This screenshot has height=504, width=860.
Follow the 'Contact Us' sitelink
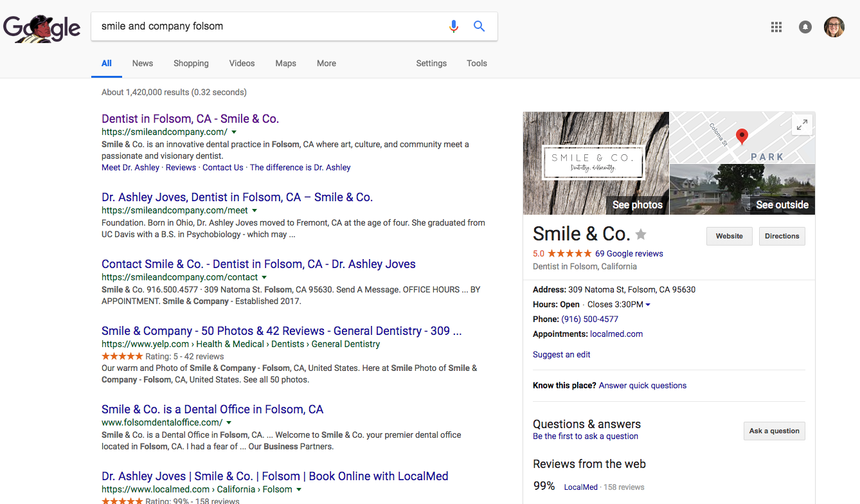[x=223, y=167]
